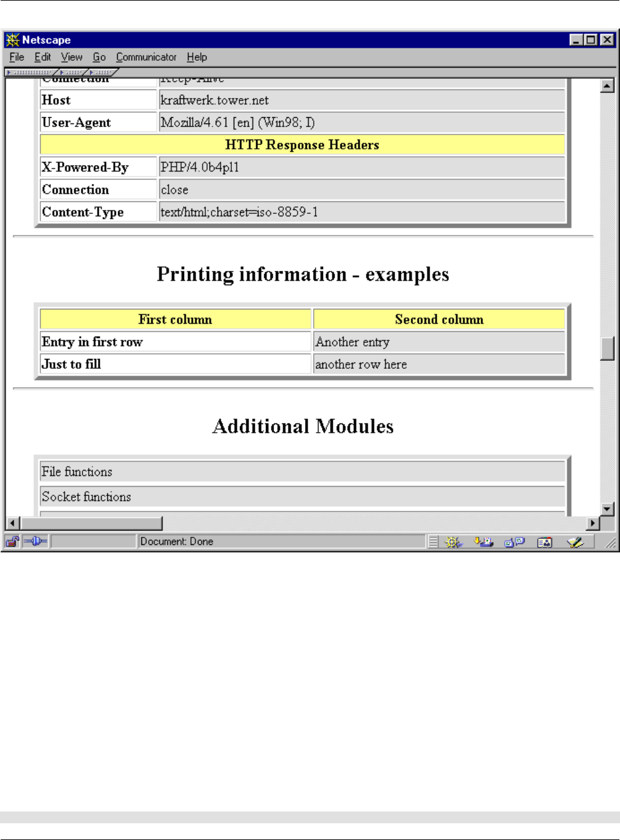Click the 'Entry in first row' cell
The height and width of the screenshot is (840, 620).
[x=175, y=342]
